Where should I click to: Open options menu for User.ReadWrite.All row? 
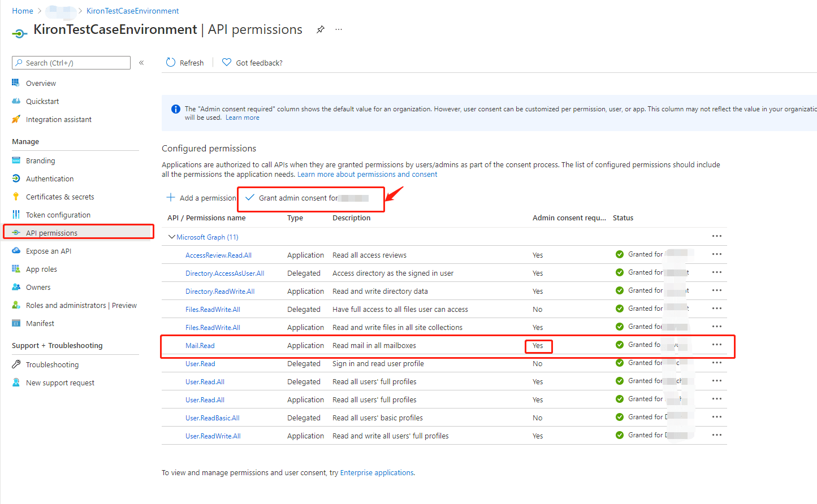click(717, 435)
